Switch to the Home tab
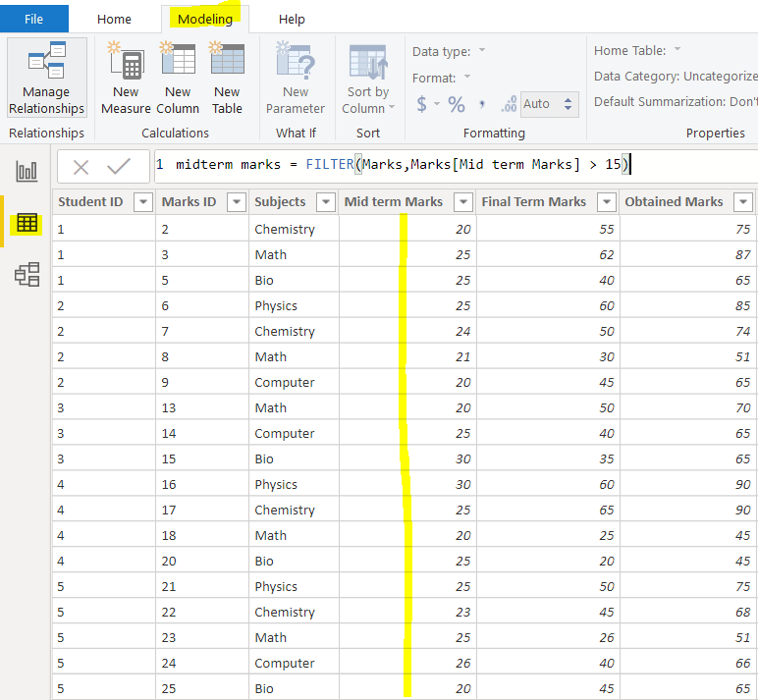The image size is (758, 700). click(114, 19)
